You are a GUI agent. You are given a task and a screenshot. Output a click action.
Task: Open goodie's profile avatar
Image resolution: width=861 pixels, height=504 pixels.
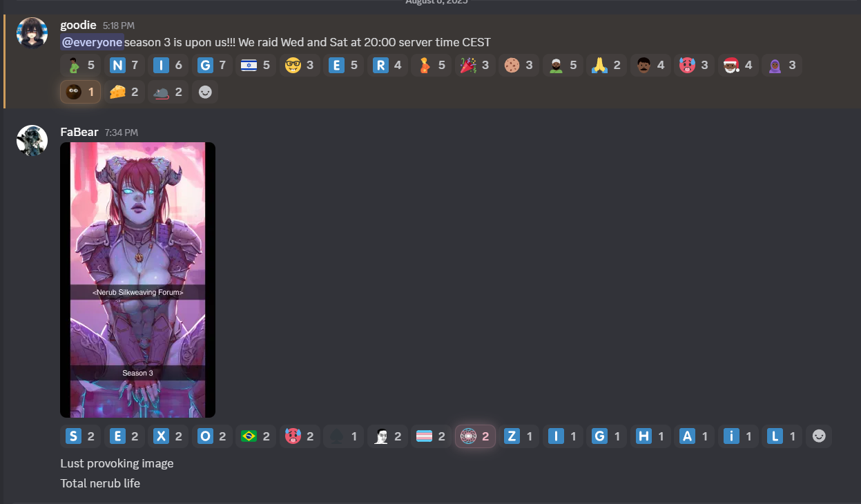coord(32,33)
